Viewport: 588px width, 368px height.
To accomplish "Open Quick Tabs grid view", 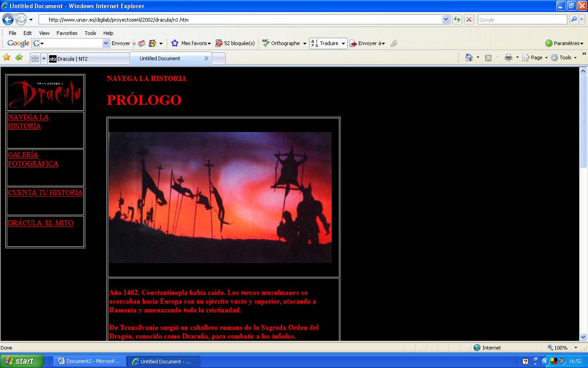I will (x=35, y=58).
